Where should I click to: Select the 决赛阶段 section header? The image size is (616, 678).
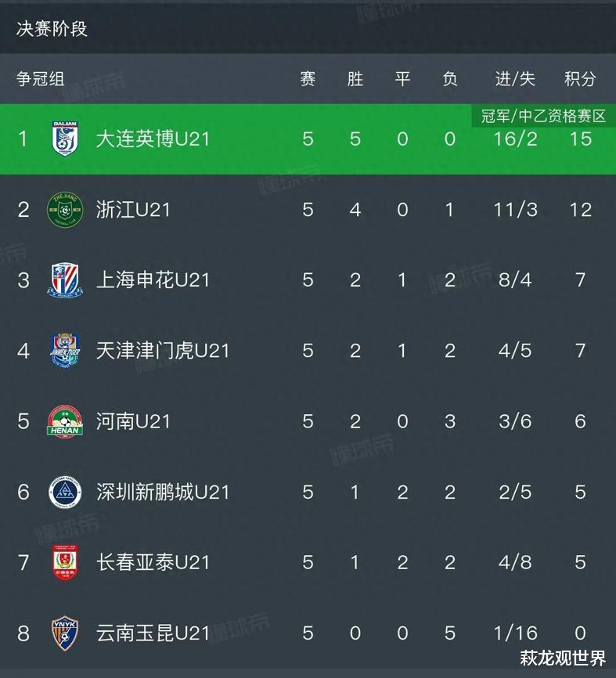(52, 29)
